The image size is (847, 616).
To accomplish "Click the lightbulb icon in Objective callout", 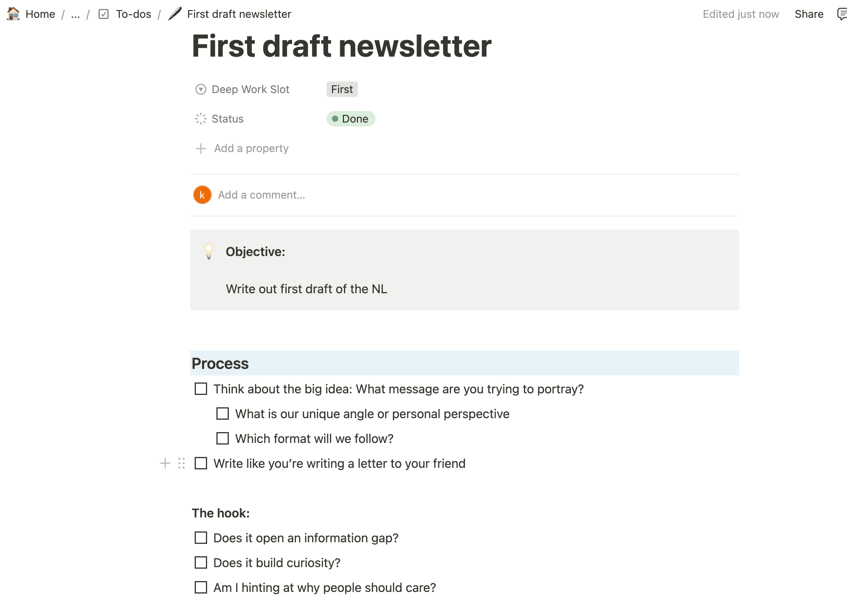I will (x=209, y=251).
